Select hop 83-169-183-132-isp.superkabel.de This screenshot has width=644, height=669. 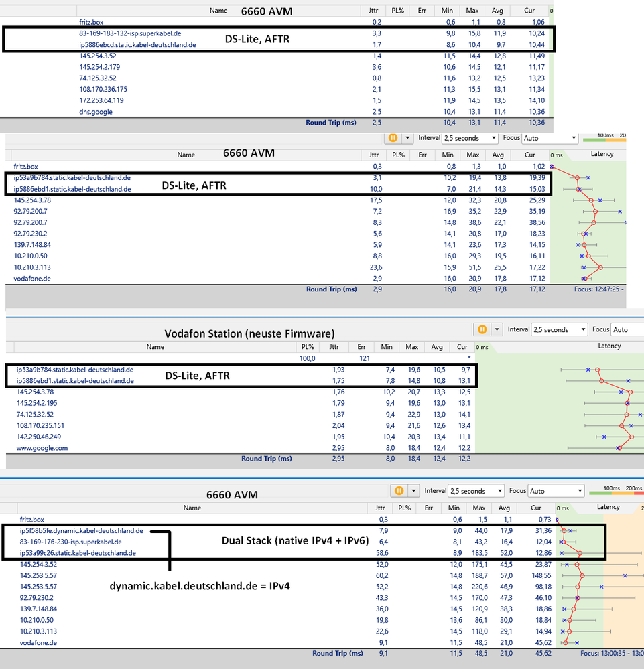(x=130, y=33)
